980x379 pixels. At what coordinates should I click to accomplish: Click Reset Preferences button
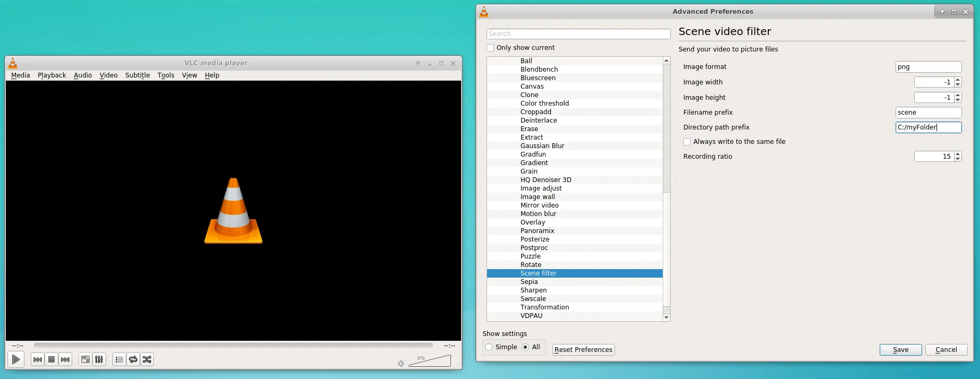tap(584, 350)
